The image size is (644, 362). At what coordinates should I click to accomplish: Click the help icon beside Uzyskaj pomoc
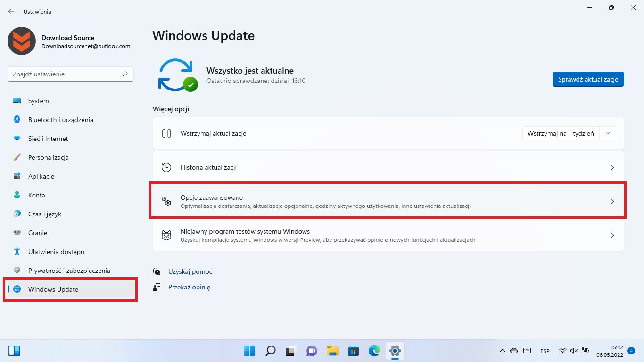click(157, 271)
